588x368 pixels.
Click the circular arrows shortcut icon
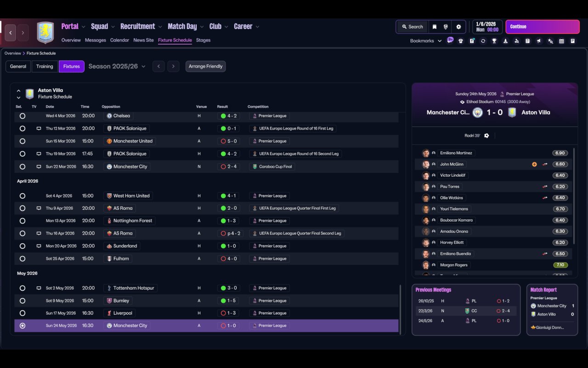[483, 41]
